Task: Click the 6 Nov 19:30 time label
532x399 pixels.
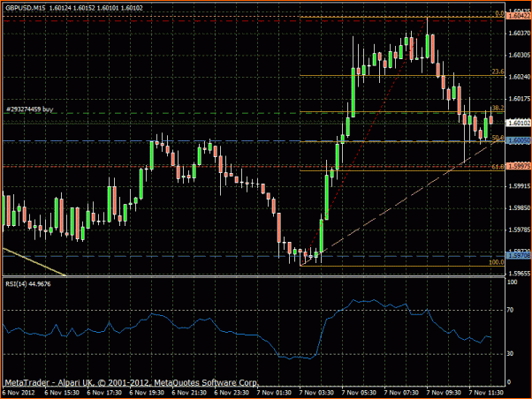Action: [147, 393]
